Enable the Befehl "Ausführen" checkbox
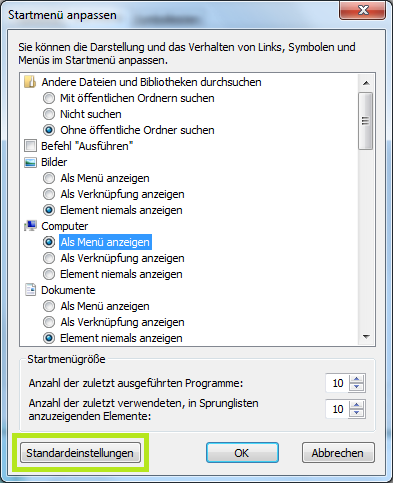Image resolution: width=393 pixels, height=483 pixels. click(x=30, y=146)
